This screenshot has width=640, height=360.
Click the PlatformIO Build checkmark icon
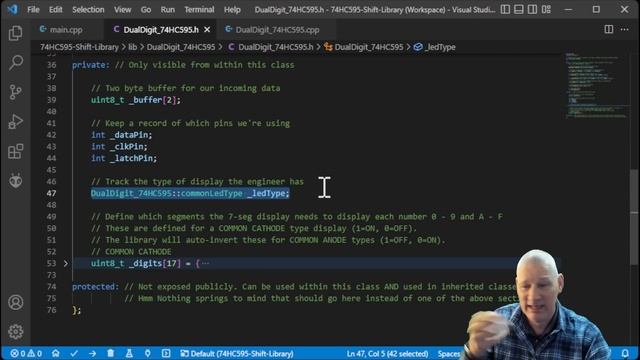[74, 353]
